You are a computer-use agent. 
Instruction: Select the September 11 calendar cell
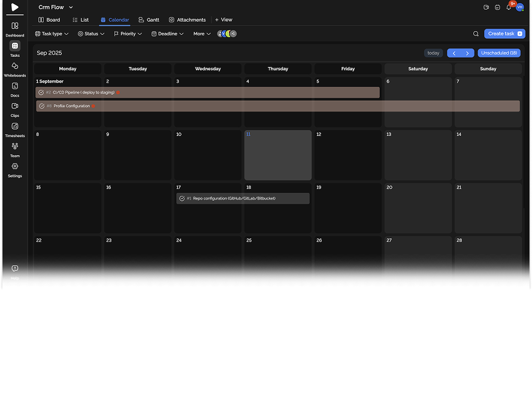[x=277, y=155]
